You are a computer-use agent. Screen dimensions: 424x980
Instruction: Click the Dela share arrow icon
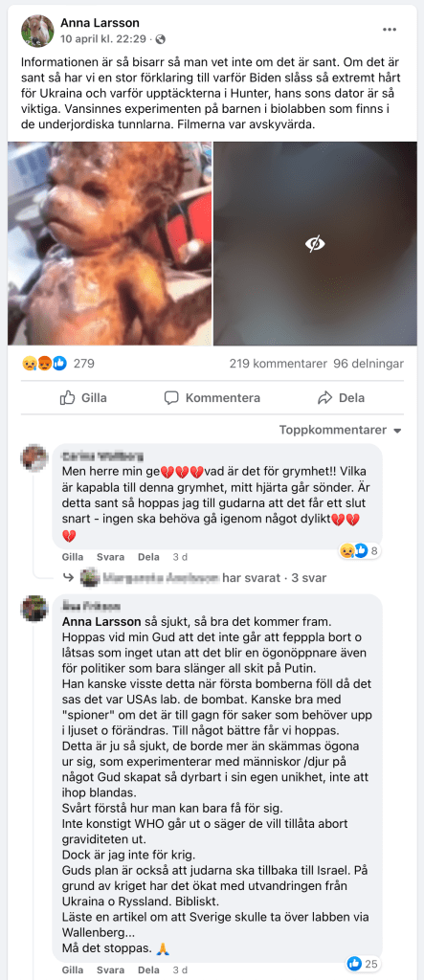click(x=324, y=397)
